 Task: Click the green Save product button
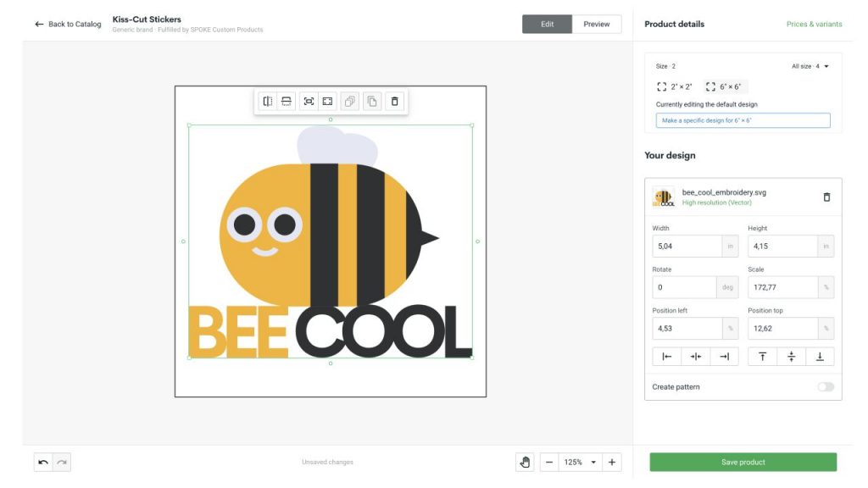(x=742, y=462)
